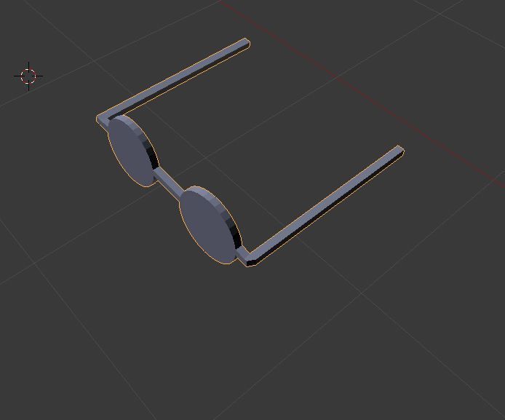Image resolution: width=505 pixels, height=420 pixels.
Task: Click the nose bridge between the lenses
Action: click(168, 184)
